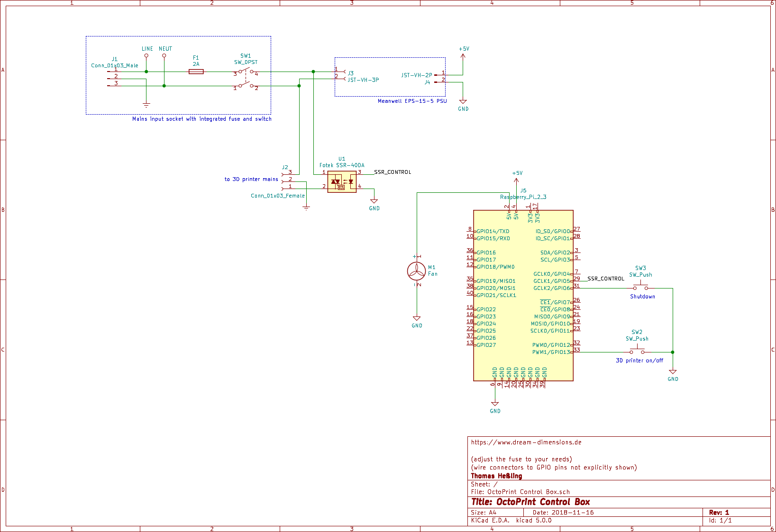Click the Fotek SSR-40DA relay symbol
Viewport: 776px width, 532px height.
pyautogui.click(x=342, y=182)
